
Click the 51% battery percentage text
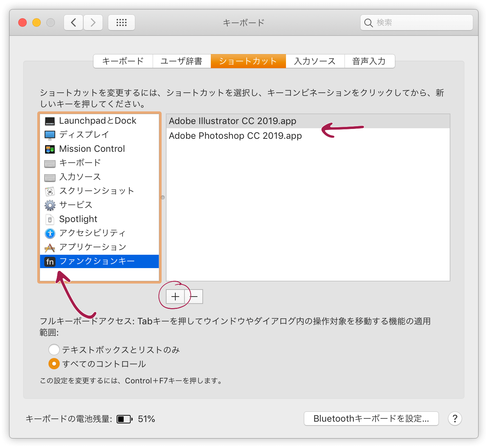pos(147,419)
